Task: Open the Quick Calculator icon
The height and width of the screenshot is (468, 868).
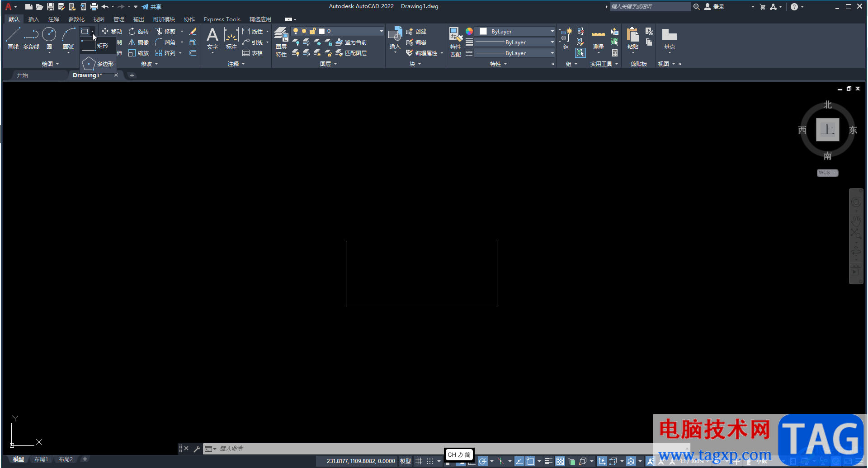Action: 615,53
